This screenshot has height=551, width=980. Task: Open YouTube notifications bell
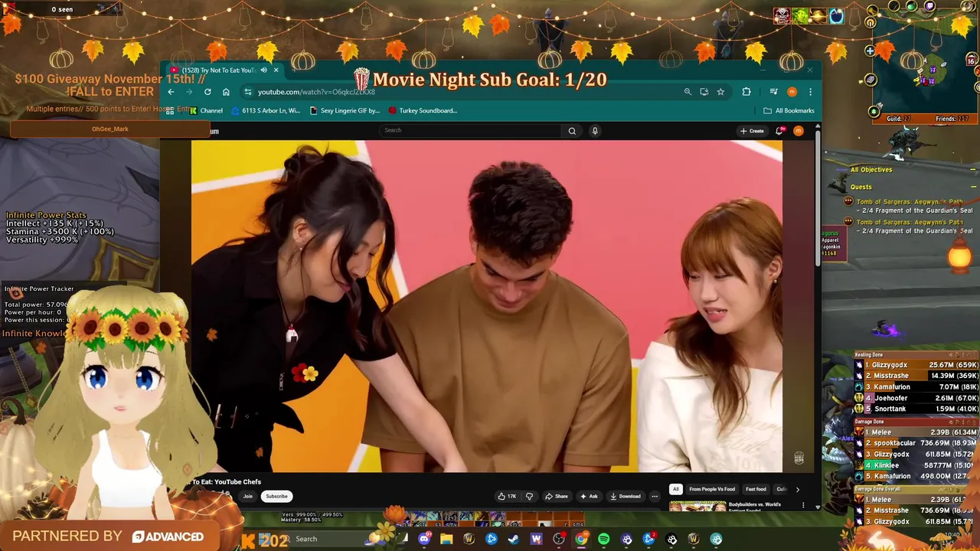click(x=779, y=131)
